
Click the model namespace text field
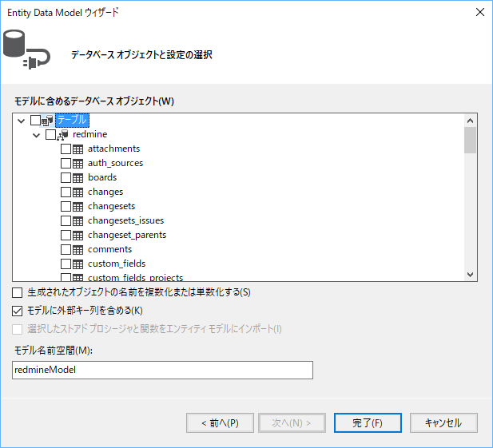(162, 370)
